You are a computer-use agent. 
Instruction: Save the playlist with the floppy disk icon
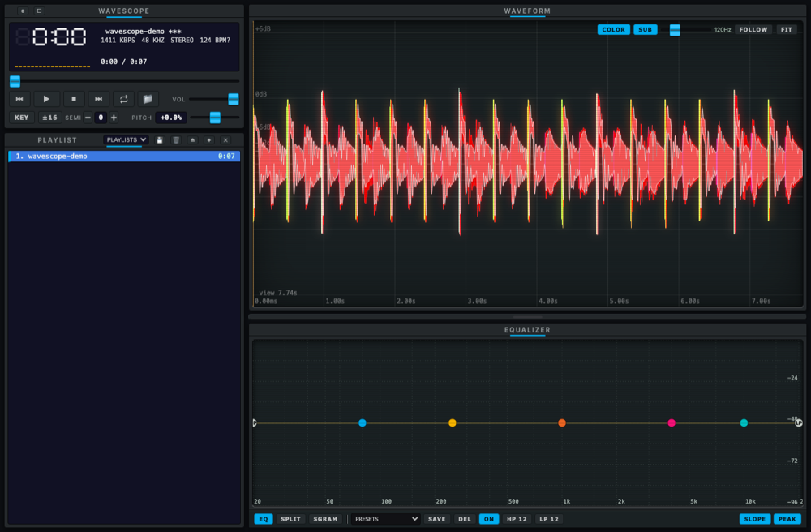tap(160, 140)
